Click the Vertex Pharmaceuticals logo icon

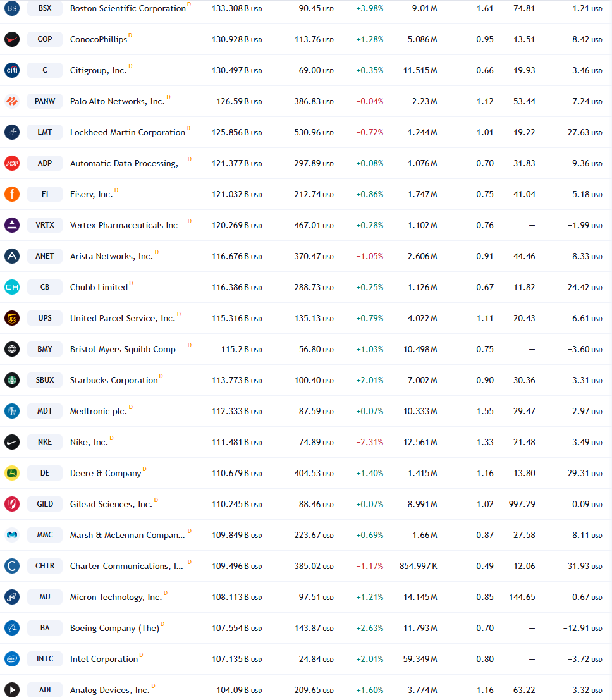(12, 225)
